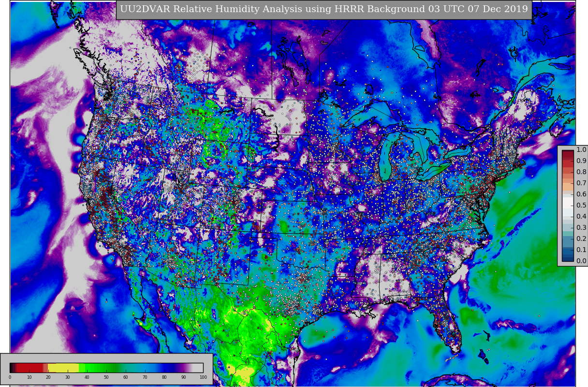Click the 10 tick label on humidity colorbar
The width and height of the screenshot is (588, 387).
point(29,377)
